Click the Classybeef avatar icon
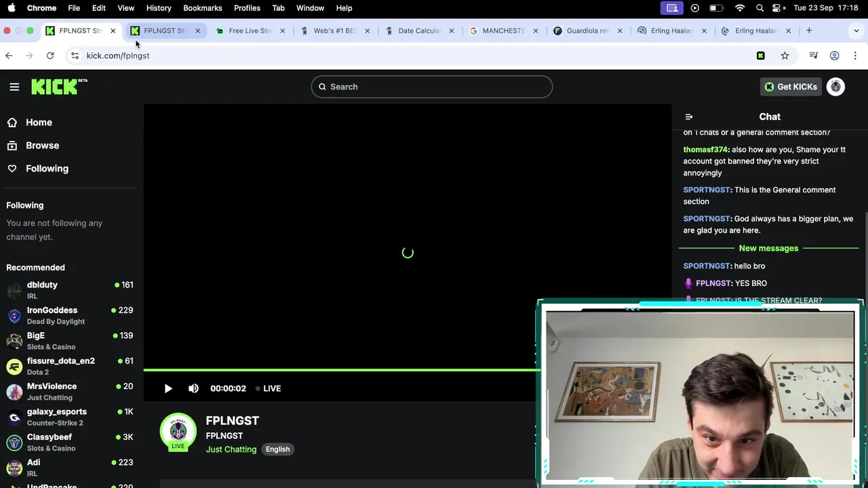 [x=14, y=443]
